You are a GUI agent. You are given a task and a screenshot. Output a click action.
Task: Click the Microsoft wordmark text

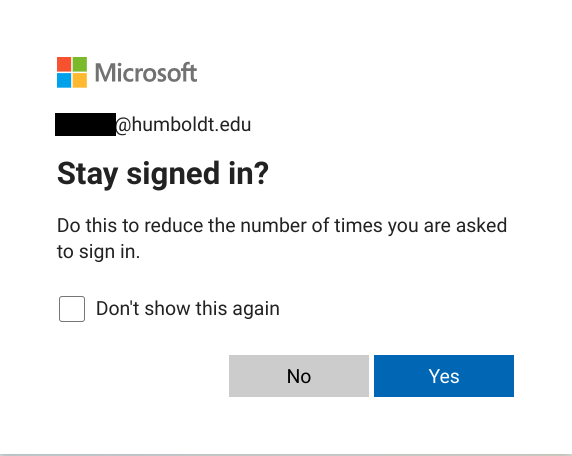pyautogui.click(x=146, y=72)
